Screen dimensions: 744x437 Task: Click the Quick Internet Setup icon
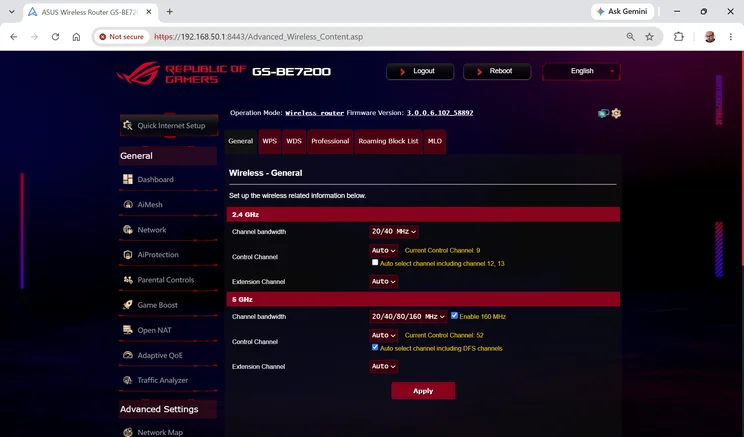pos(128,125)
